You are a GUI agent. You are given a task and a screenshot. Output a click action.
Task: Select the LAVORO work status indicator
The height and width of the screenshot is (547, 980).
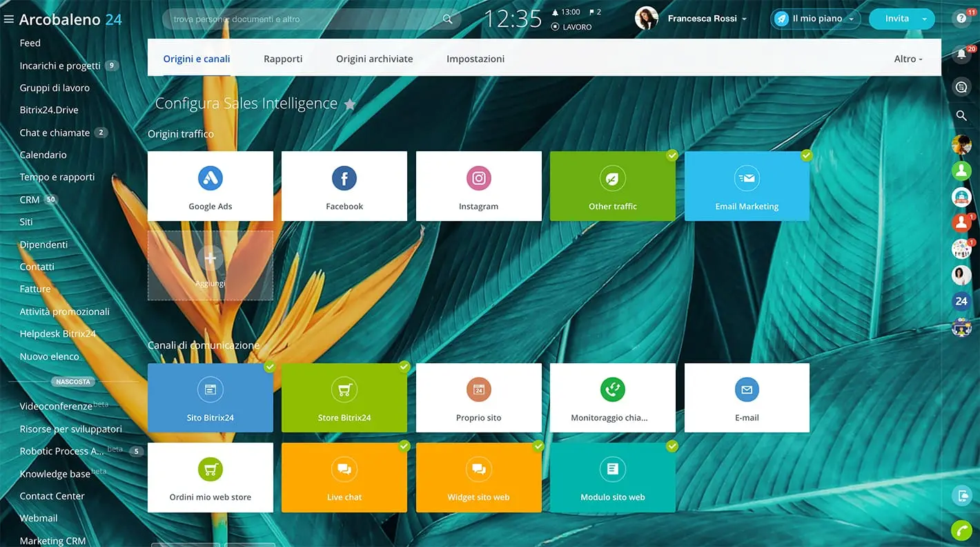[571, 27]
